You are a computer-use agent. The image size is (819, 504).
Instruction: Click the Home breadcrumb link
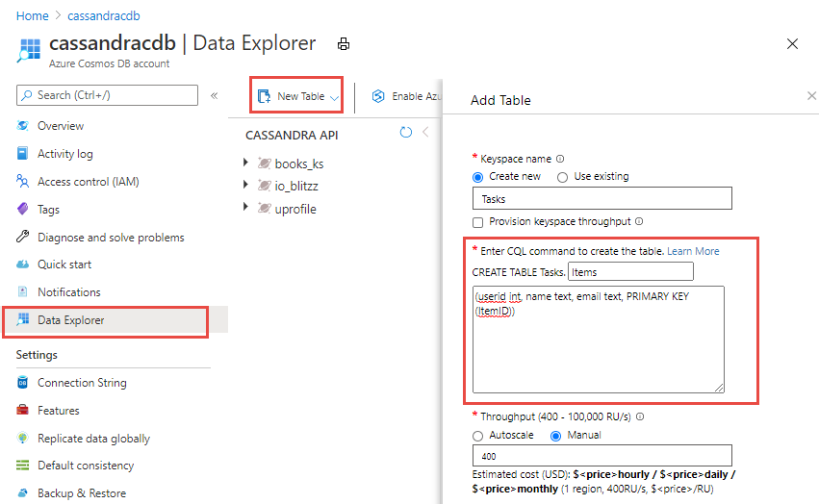pos(32,16)
